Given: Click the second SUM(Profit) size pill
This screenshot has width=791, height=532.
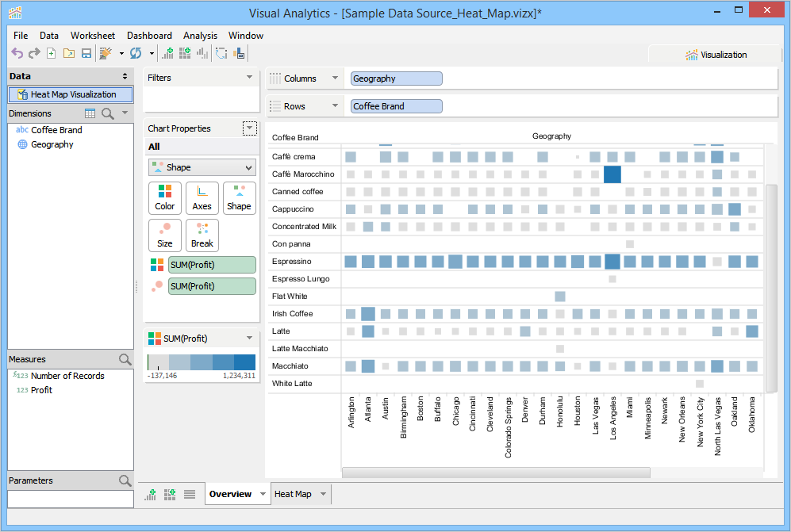Looking at the screenshot, I should click(212, 286).
